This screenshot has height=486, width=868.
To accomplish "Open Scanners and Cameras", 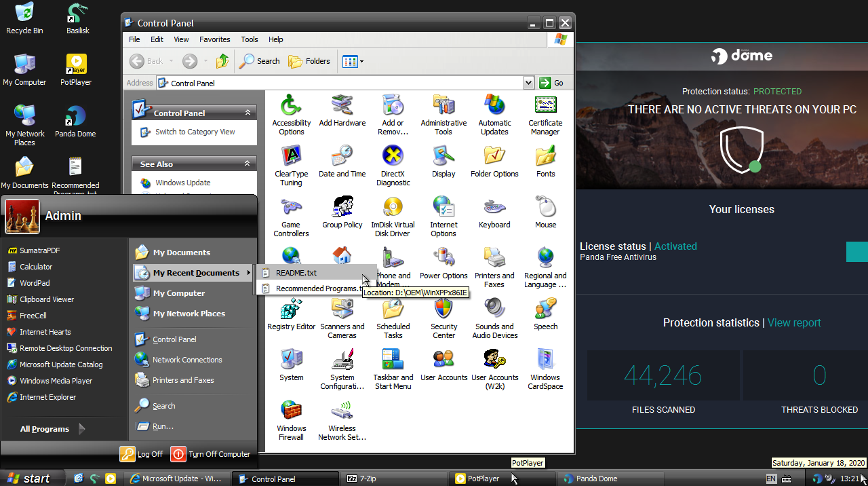I will 342,318.
